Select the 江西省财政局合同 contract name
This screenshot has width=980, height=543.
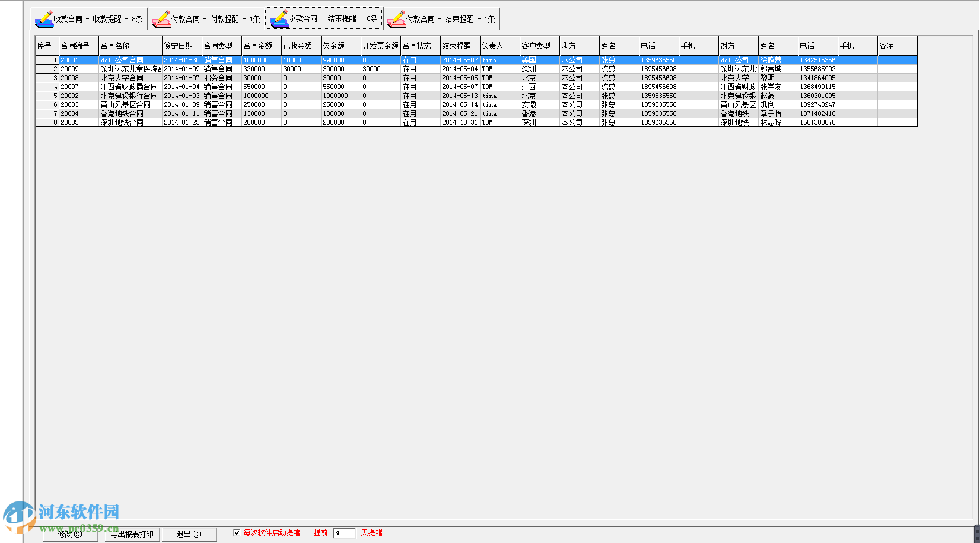(131, 87)
